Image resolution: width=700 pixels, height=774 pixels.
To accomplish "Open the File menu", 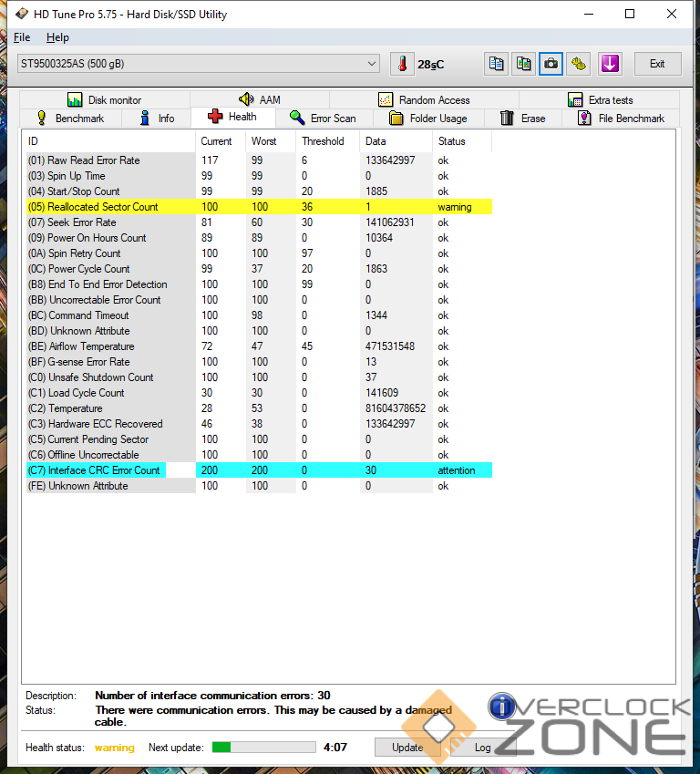I will (x=22, y=37).
